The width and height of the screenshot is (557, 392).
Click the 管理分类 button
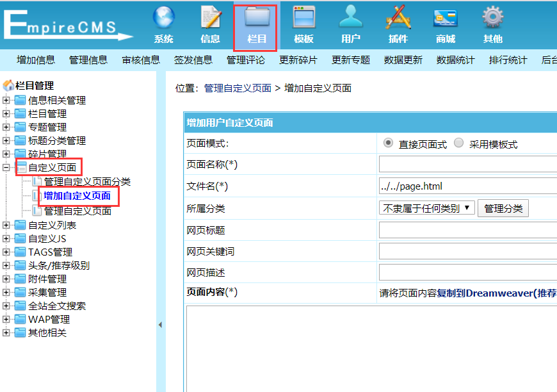pos(503,208)
